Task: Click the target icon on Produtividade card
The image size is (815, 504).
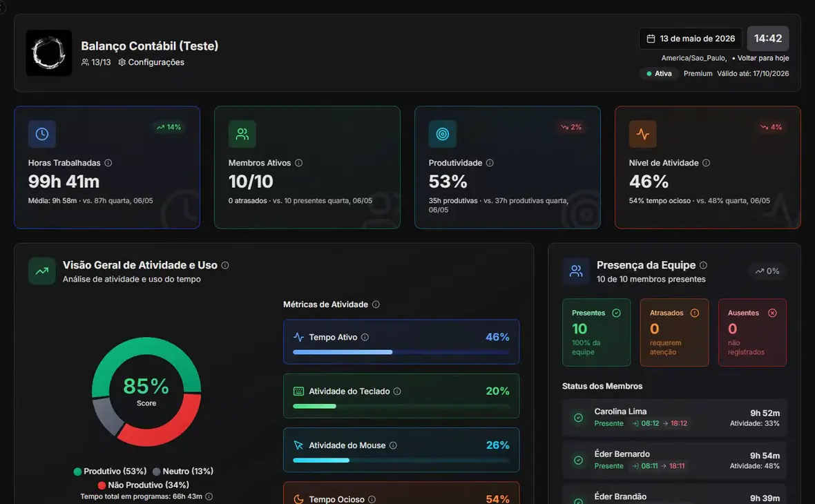Action: point(442,134)
